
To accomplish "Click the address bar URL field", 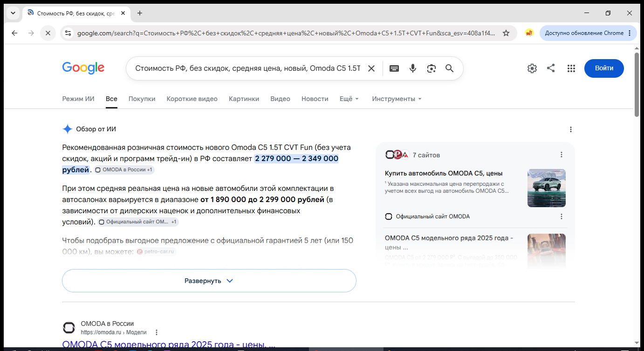I will pyautogui.click(x=286, y=33).
